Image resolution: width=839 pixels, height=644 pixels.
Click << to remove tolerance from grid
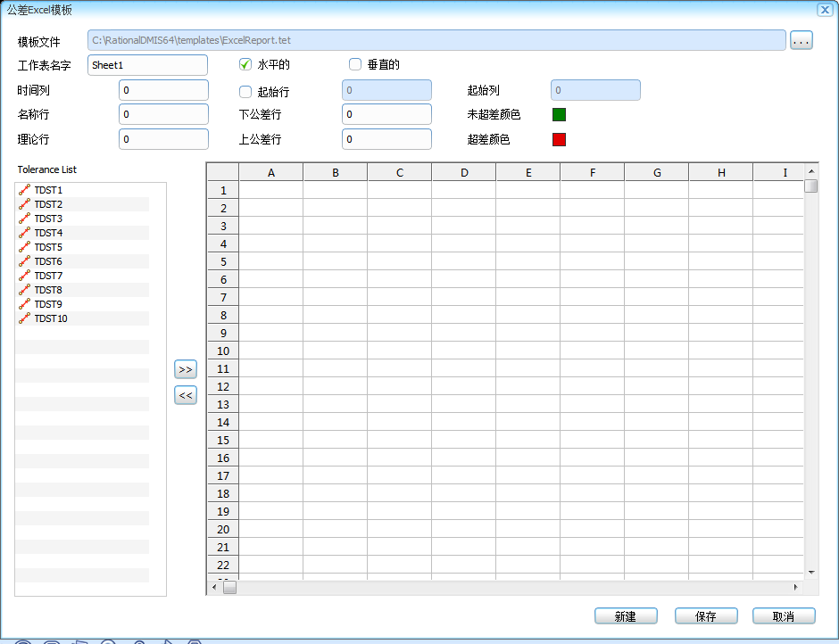click(x=186, y=393)
